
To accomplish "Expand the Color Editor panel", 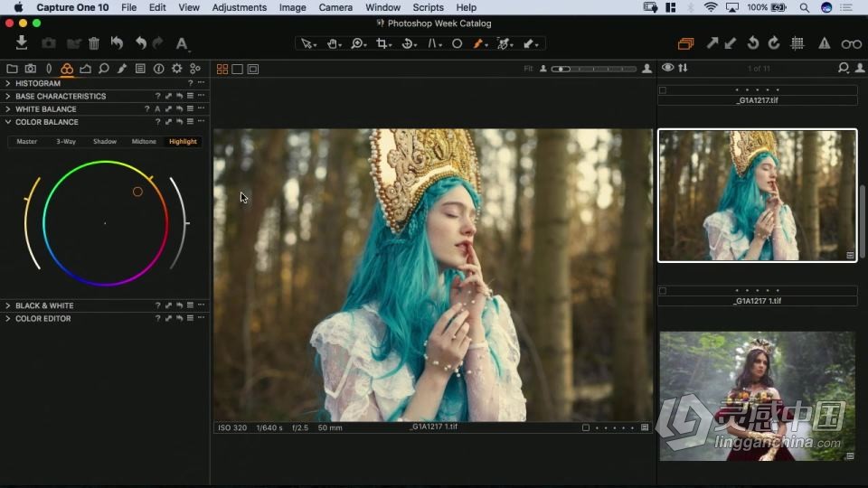I will 8,319.
